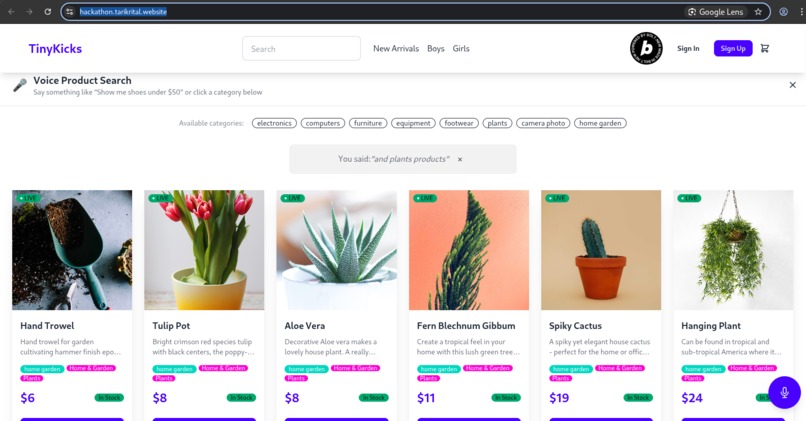The width and height of the screenshot is (806, 421).
Task: Click the Spiky Cactus product title
Action: point(575,326)
